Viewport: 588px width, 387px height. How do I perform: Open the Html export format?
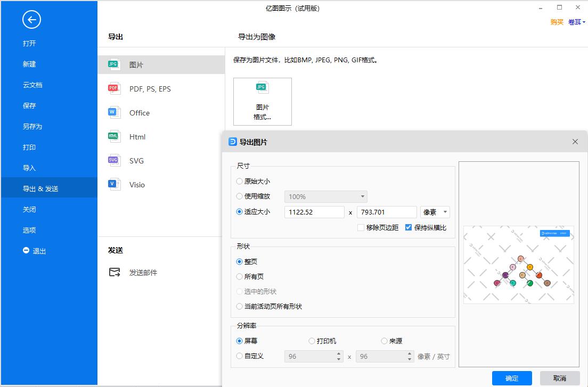(x=137, y=137)
